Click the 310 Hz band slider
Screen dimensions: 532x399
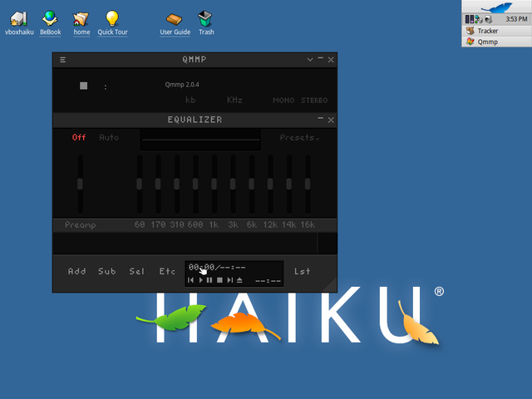(x=177, y=185)
